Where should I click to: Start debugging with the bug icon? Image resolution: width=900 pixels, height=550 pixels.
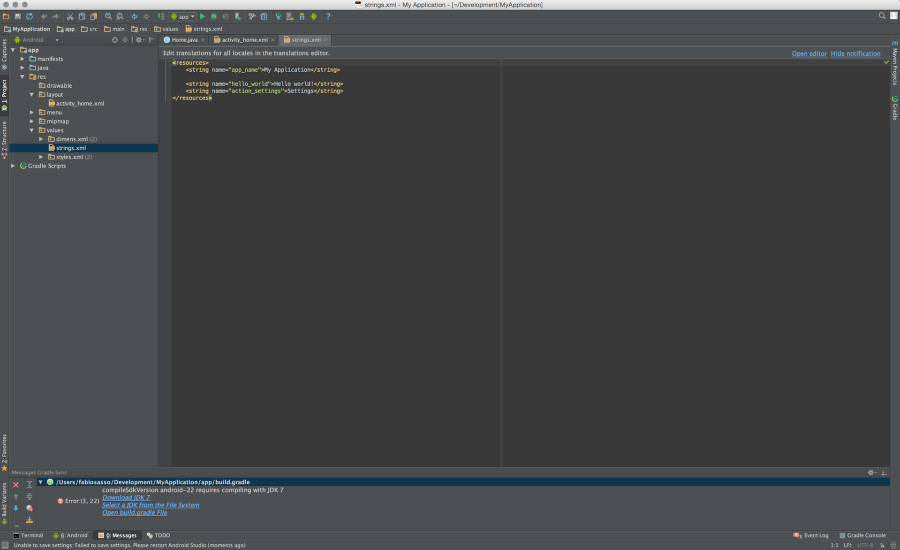(214, 17)
